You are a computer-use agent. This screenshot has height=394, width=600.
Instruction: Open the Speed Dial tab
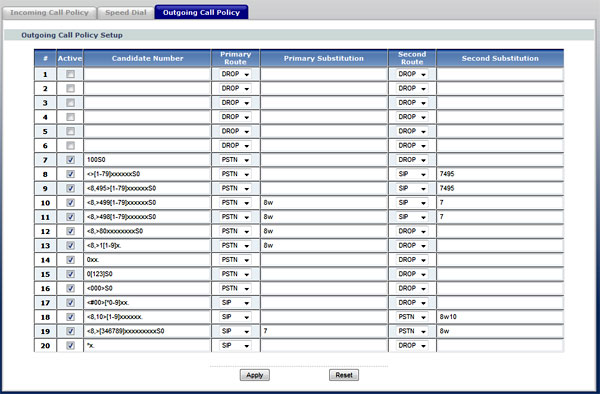126,12
